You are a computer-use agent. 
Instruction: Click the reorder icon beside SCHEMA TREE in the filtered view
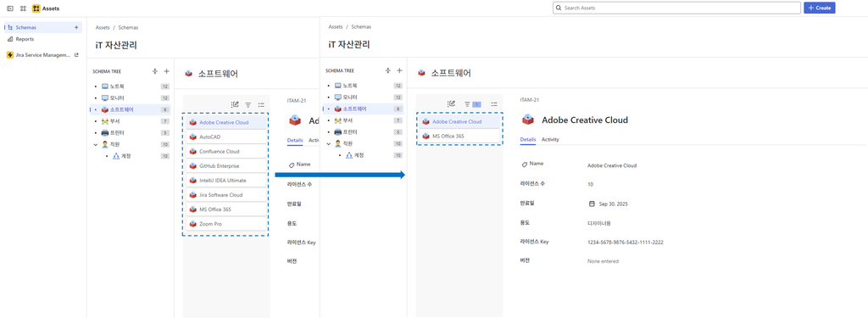click(x=387, y=70)
